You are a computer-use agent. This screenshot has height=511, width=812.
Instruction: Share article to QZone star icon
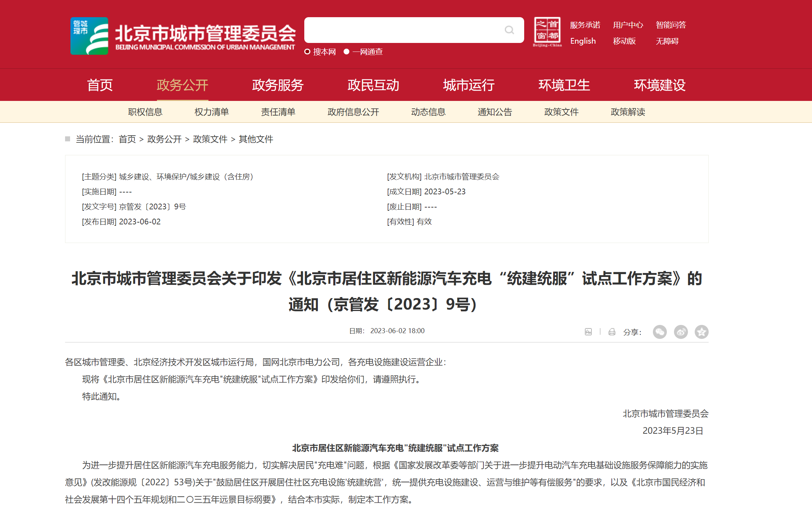(702, 332)
